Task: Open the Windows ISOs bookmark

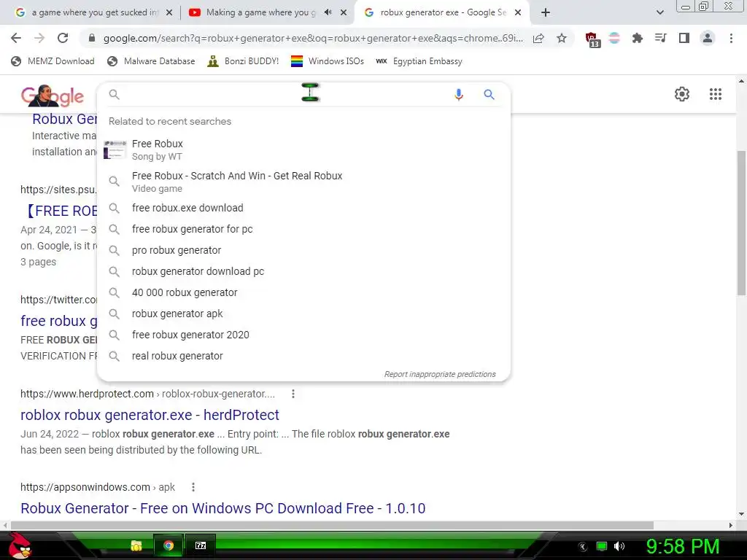Action: pos(328,61)
